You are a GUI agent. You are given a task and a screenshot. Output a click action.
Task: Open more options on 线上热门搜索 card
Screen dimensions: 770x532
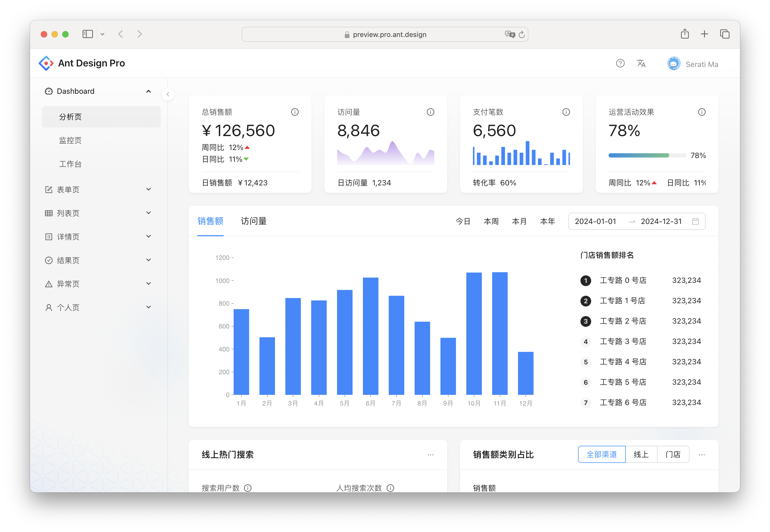click(x=430, y=455)
